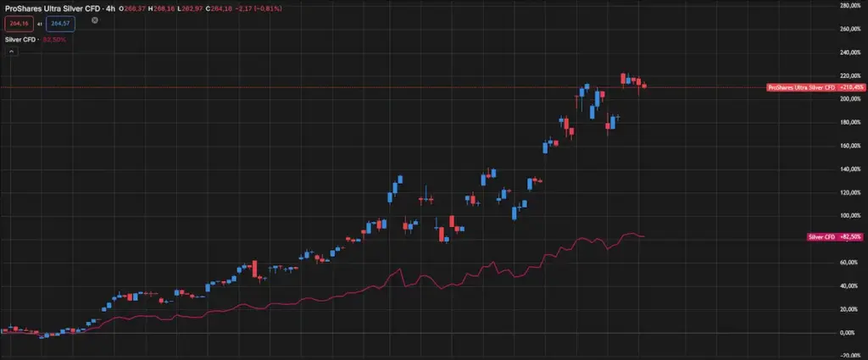The height and width of the screenshot is (360, 868).
Task: Click the spread value between the price buttons
Action: tap(38, 24)
